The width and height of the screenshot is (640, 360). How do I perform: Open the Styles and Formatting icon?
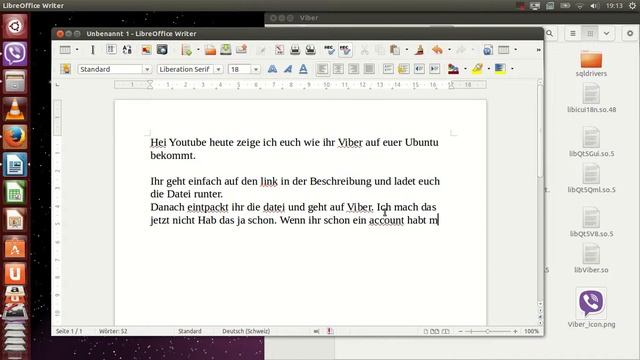point(65,69)
